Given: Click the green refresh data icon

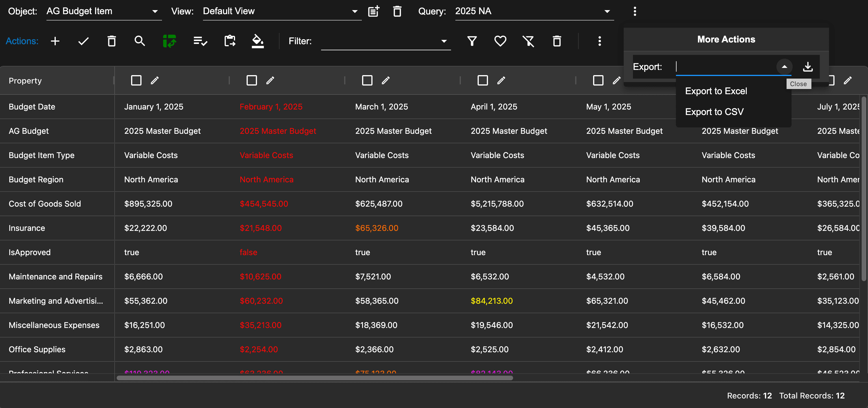Looking at the screenshot, I should (169, 41).
